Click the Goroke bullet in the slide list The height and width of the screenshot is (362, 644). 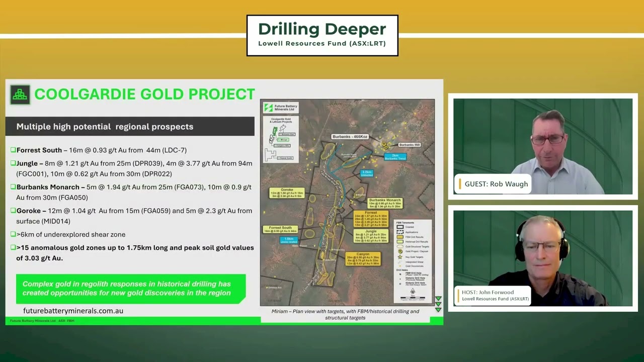131,216
